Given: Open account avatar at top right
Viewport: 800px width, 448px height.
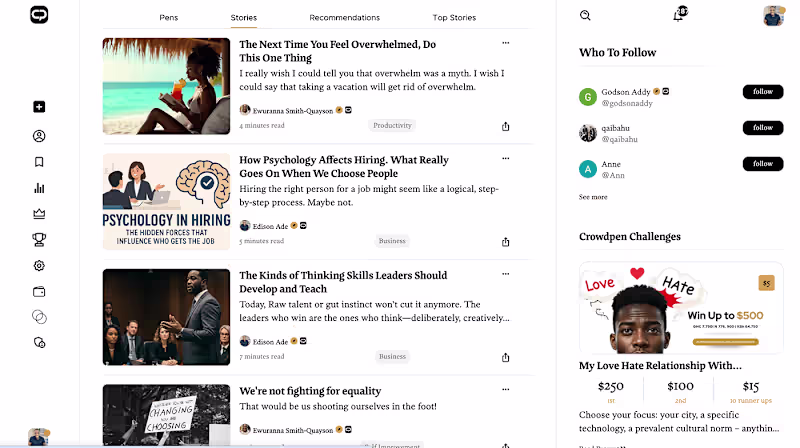Looking at the screenshot, I should (x=773, y=16).
